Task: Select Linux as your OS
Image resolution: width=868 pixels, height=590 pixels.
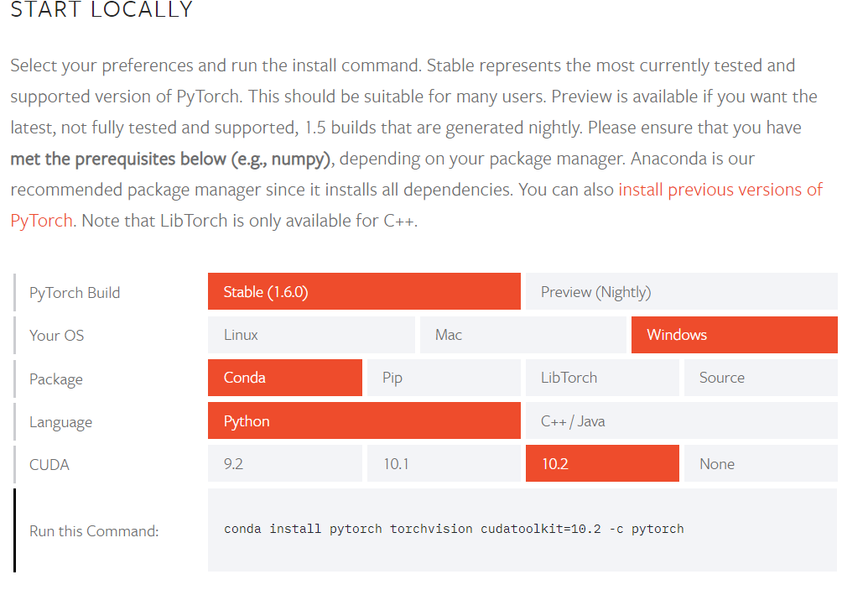Action: pyautogui.click(x=311, y=335)
